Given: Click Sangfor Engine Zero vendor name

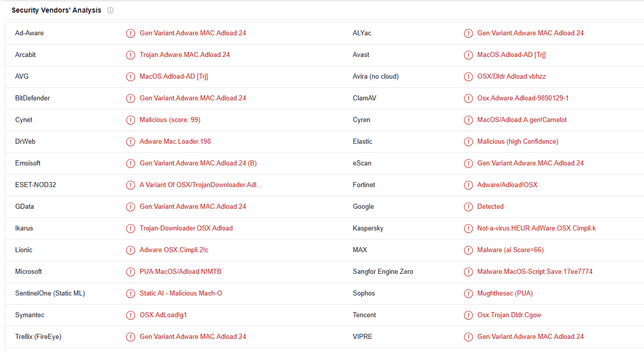Looking at the screenshot, I should 383,272.
